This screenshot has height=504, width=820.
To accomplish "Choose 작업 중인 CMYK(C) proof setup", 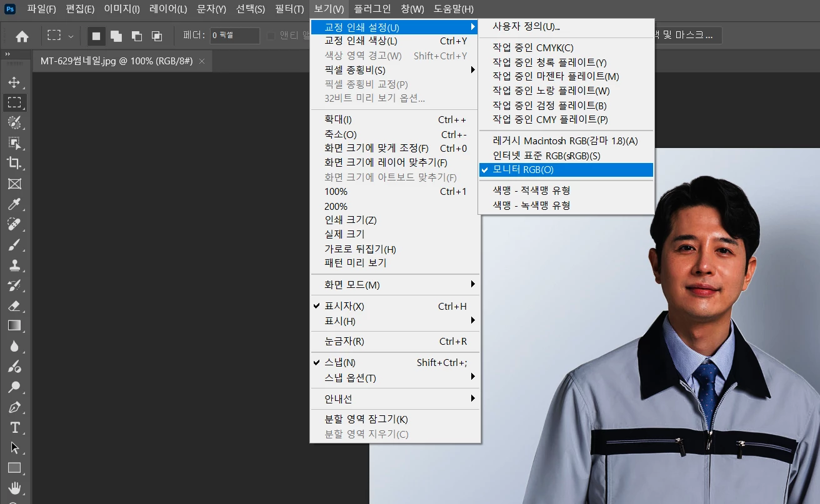I will coord(566,47).
